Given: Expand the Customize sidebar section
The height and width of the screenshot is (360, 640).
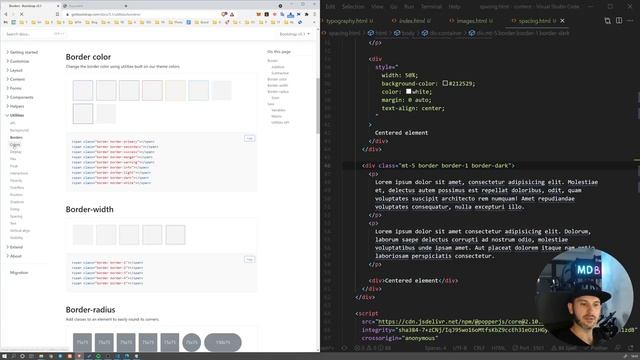Looking at the screenshot, I should click(x=18, y=61).
